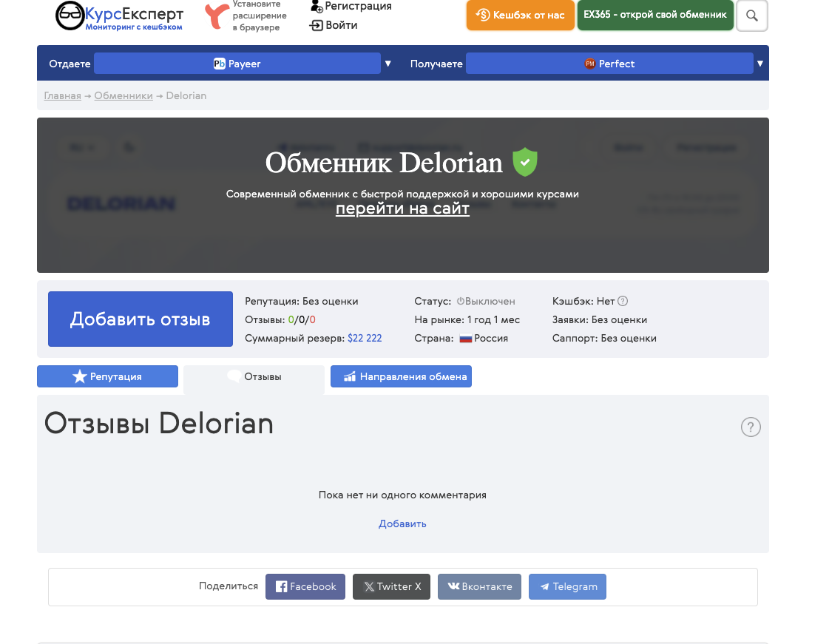The image size is (829, 644).
Task: Open the Направления обмена tab
Action: click(401, 376)
